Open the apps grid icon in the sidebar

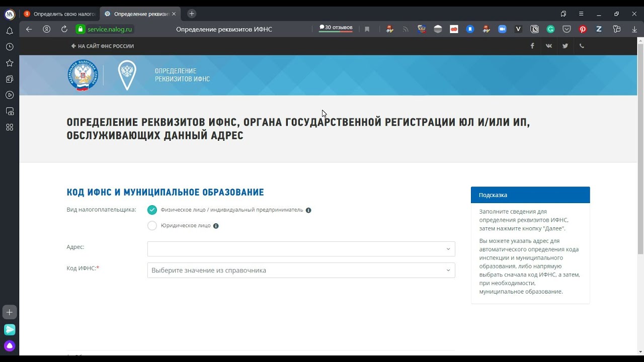(x=10, y=127)
